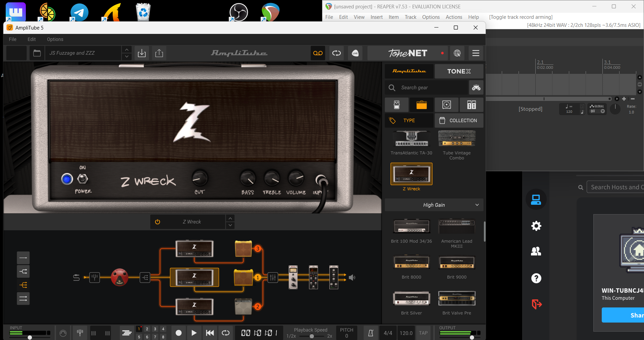The image size is (644, 340).
Task: Select the Amp gear category icon
Action: [x=422, y=105]
